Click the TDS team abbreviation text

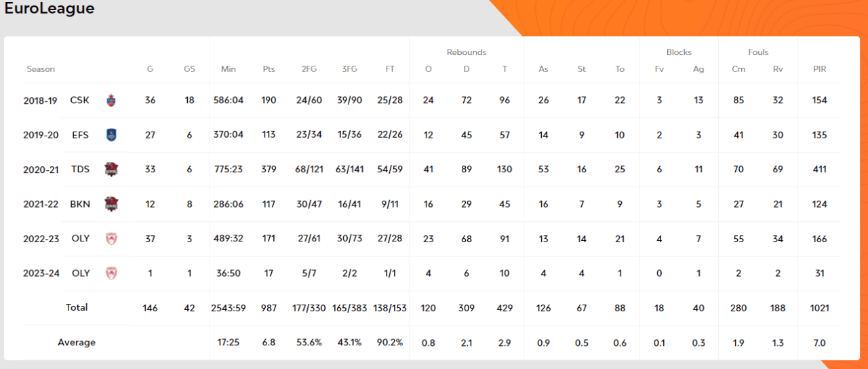(80, 170)
